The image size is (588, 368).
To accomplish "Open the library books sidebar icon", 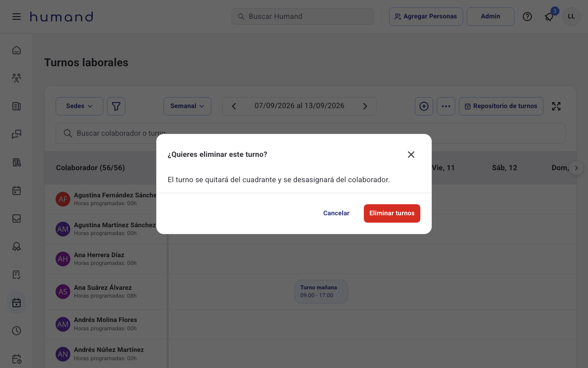I will [17, 162].
